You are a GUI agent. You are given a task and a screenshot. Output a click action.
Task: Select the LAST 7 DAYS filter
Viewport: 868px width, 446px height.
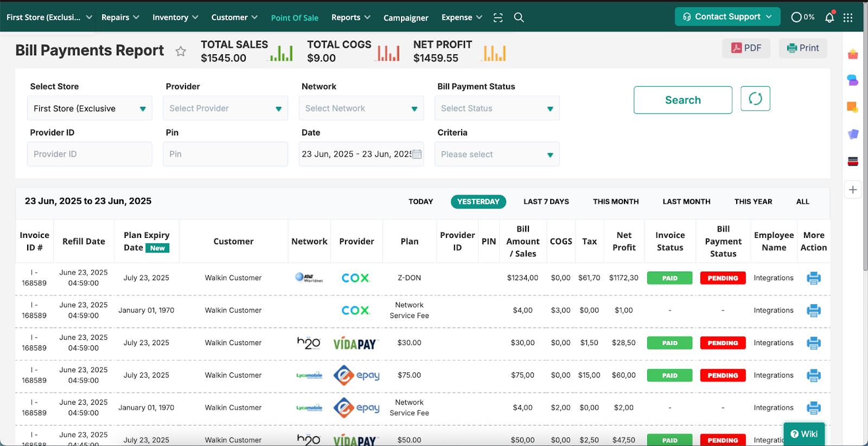tap(546, 202)
